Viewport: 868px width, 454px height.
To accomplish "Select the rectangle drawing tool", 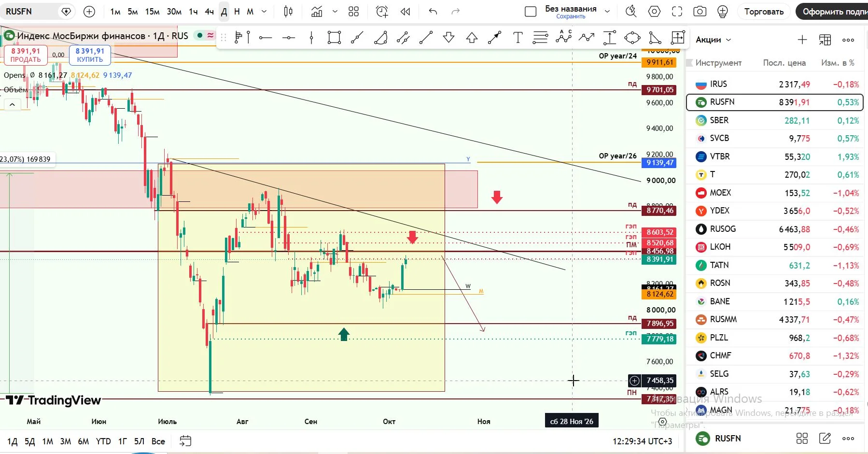I will click(334, 38).
